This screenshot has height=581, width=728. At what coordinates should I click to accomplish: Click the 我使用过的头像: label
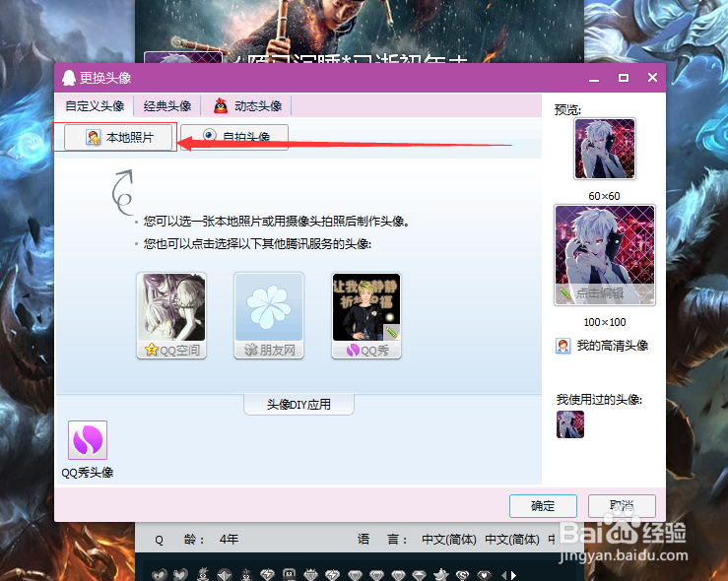(599, 399)
